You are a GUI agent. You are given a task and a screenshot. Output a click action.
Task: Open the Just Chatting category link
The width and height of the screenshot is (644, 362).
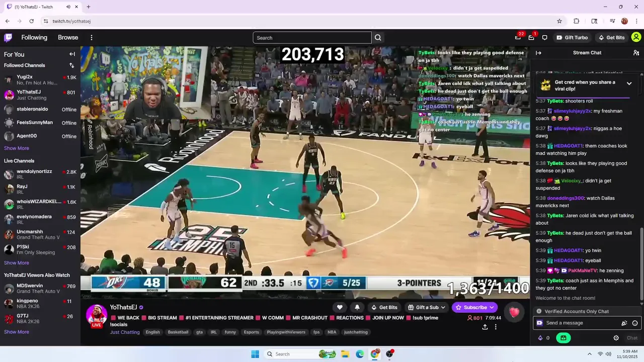coord(125,332)
